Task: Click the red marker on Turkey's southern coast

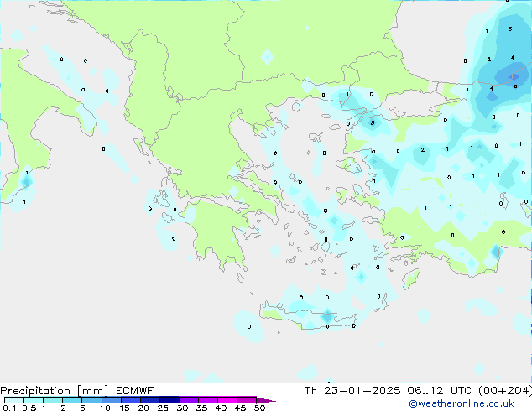Action: (496, 251)
